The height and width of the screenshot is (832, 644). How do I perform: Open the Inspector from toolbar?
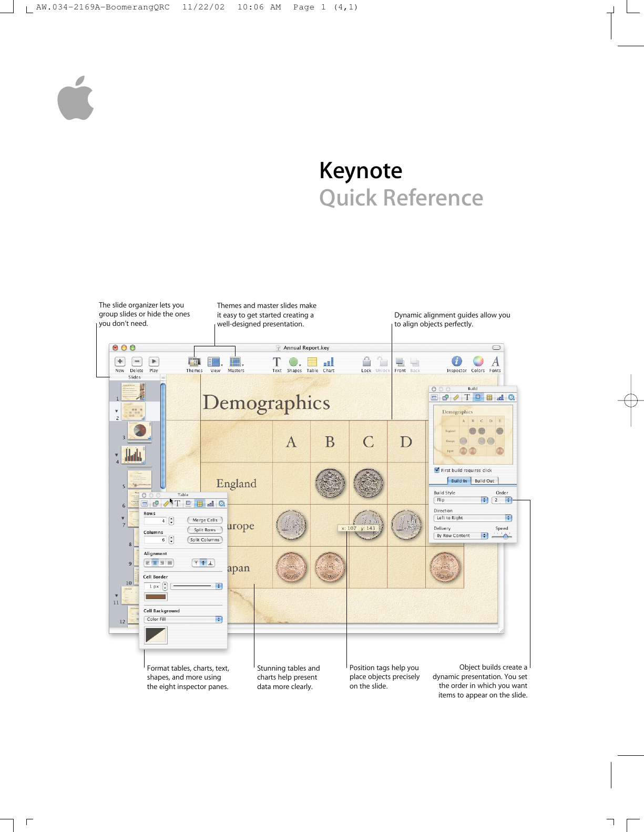(457, 361)
